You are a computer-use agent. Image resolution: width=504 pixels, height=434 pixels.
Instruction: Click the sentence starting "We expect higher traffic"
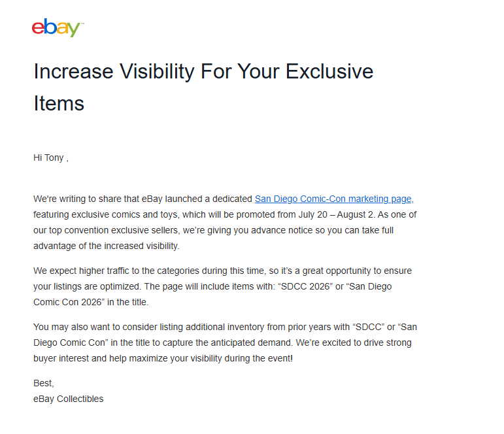tap(222, 271)
